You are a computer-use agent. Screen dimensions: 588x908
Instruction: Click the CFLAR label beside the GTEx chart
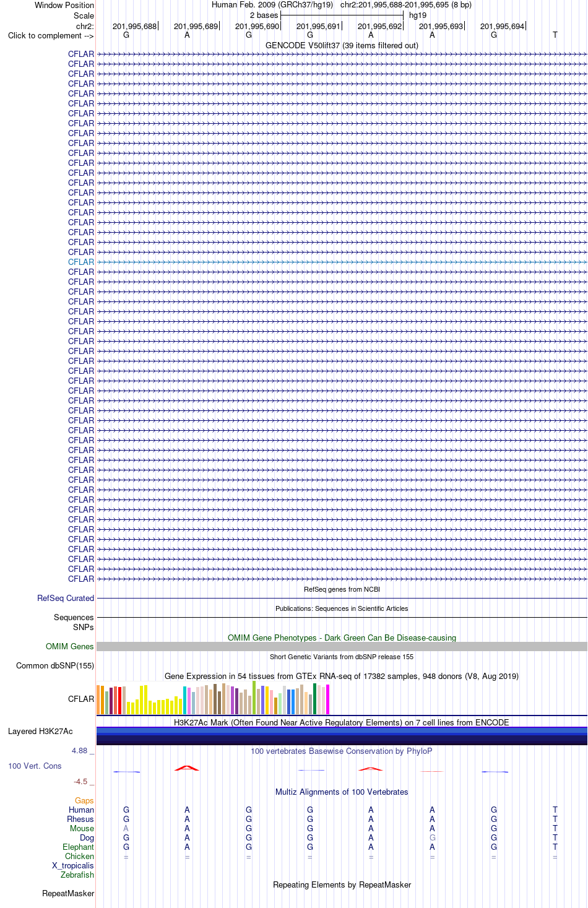(81, 699)
